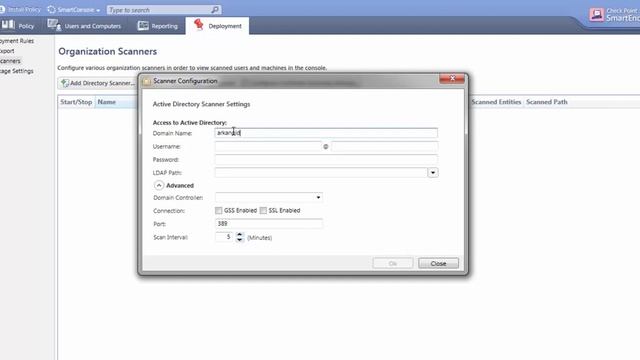Select the Deployment tab
640x360 pixels.
[x=217, y=26]
